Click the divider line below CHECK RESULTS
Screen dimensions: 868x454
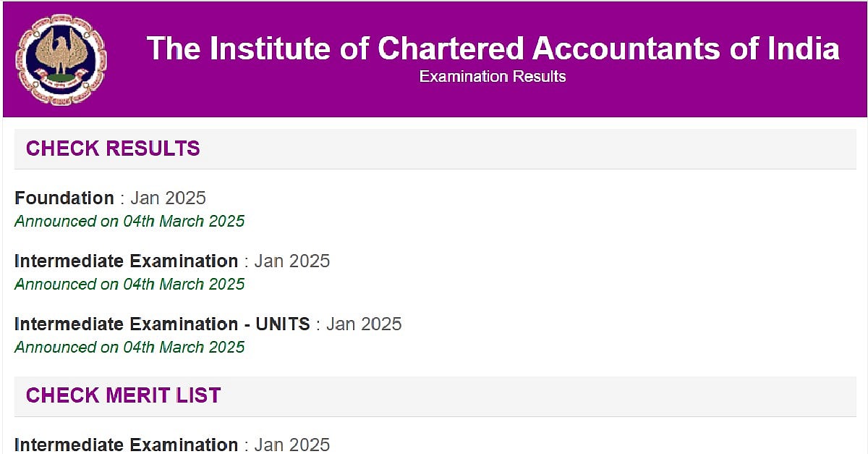tap(434, 169)
